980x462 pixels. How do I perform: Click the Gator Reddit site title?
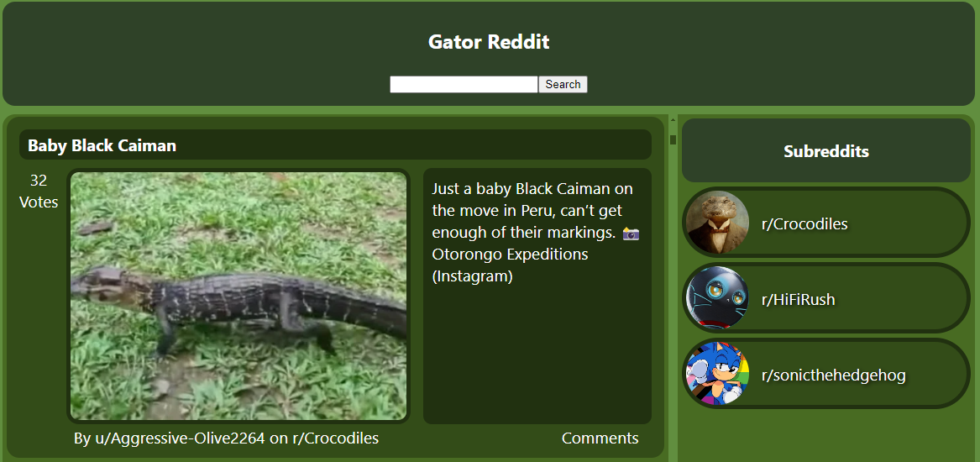pyautogui.click(x=489, y=42)
